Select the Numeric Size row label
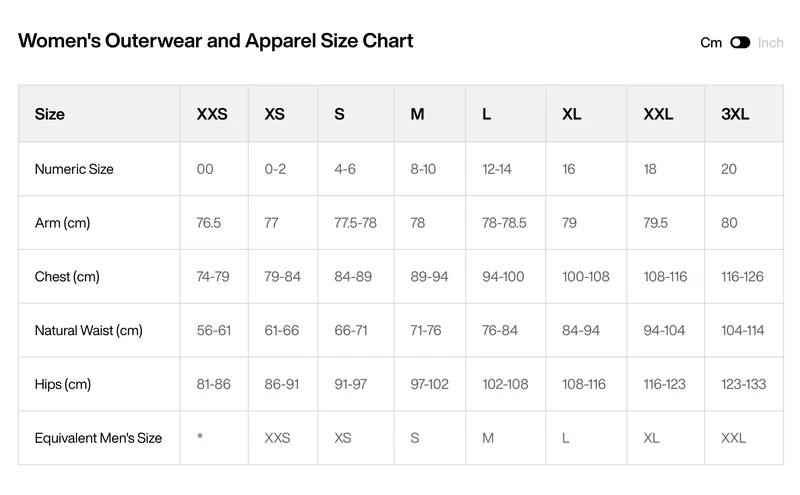Screen dimensions: 800x495 74,169
